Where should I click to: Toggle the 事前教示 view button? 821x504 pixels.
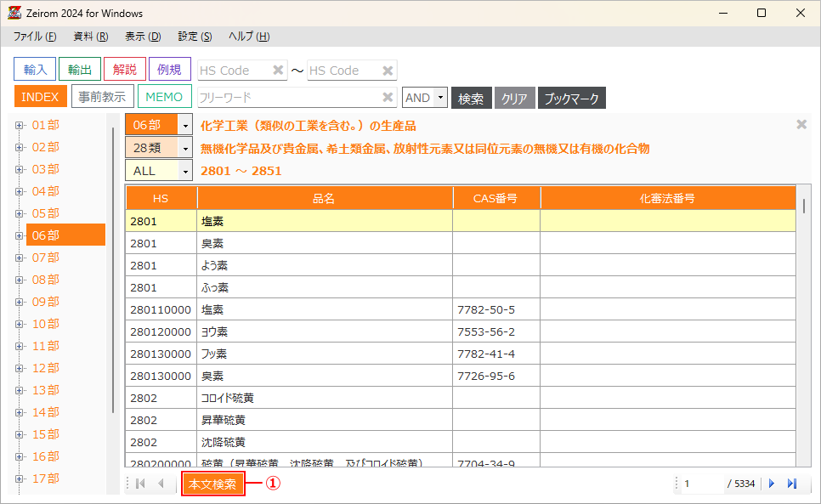102,98
